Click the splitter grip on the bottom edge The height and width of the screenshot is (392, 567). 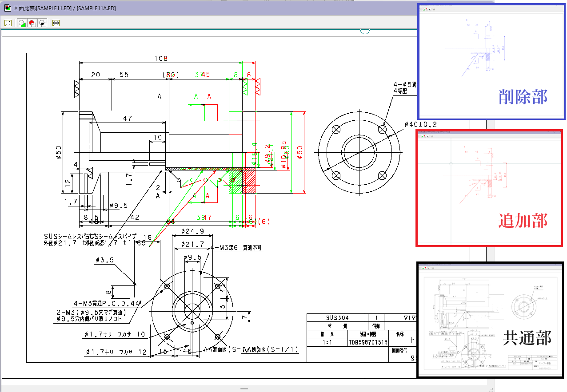pyautogui.click(x=244, y=388)
